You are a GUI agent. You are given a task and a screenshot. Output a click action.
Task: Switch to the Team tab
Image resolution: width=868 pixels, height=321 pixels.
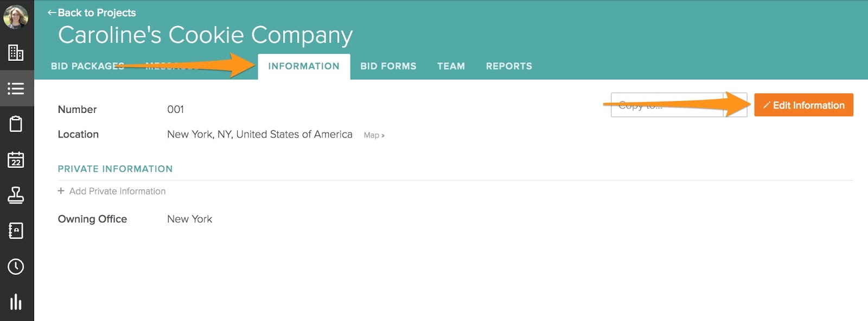pyautogui.click(x=451, y=66)
